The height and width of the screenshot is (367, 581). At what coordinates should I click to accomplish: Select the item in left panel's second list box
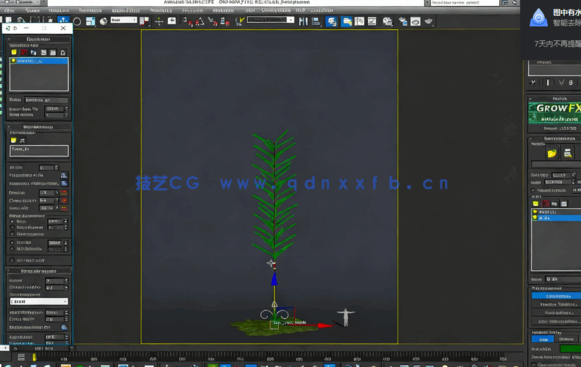click(39, 149)
